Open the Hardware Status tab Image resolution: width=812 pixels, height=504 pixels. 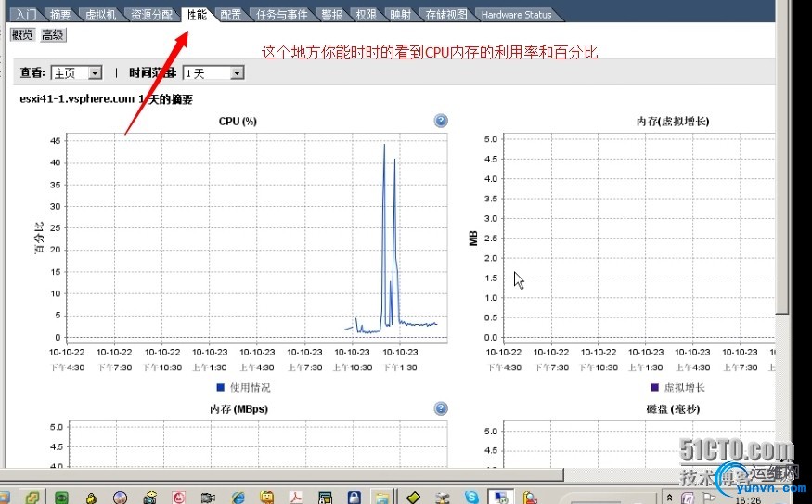(516, 15)
